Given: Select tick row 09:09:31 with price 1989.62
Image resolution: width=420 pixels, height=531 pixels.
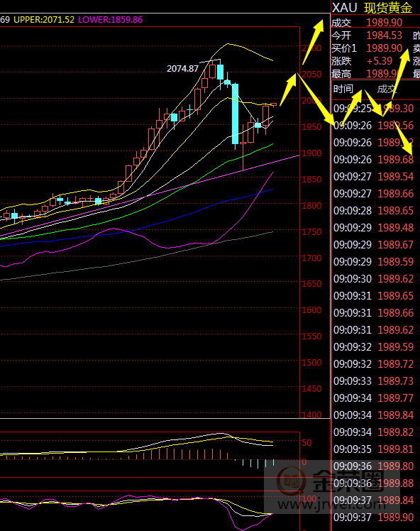Looking at the screenshot, I should click(x=374, y=330).
